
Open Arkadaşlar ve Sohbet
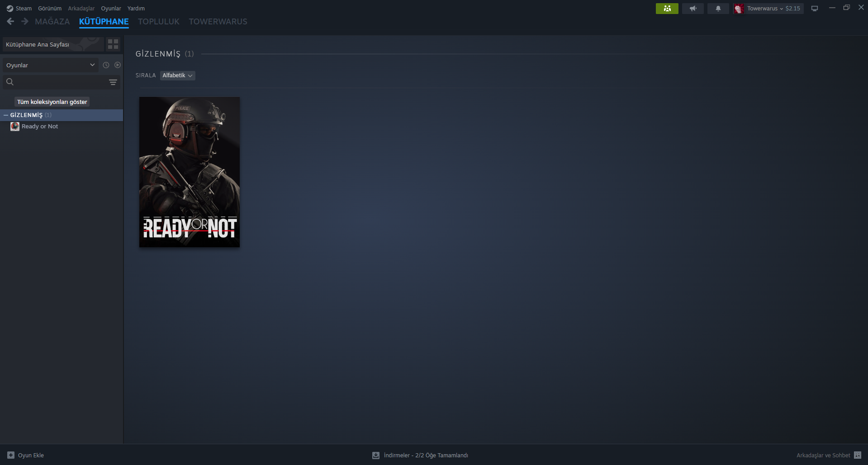tap(823, 456)
